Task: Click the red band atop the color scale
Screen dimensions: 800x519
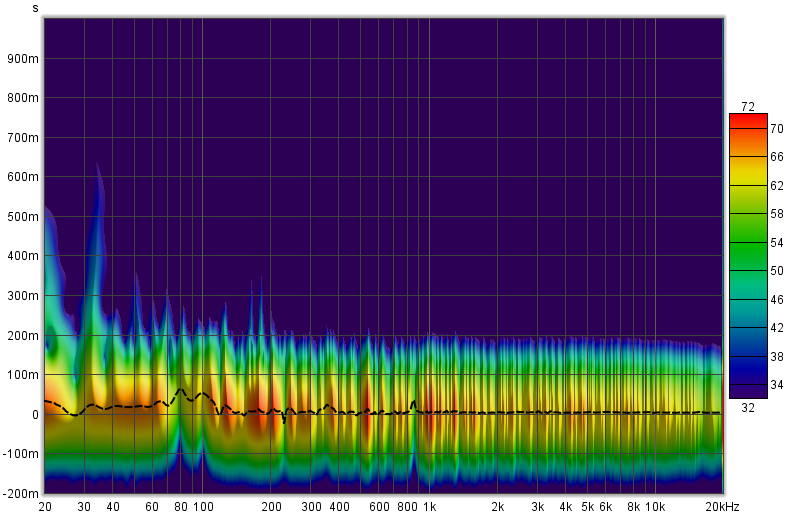Action: 748,121
